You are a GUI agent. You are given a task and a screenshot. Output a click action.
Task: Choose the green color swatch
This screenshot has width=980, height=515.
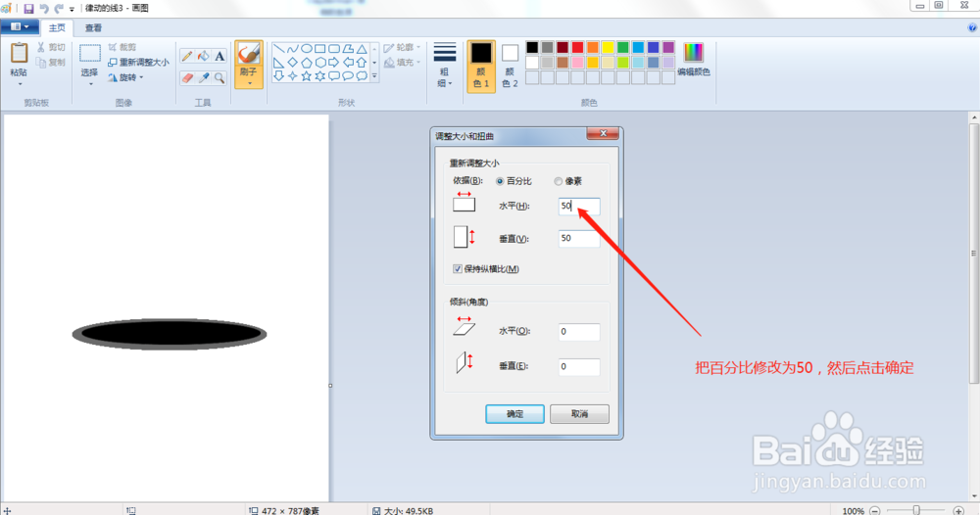pyautogui.click(x=622, y=47)
